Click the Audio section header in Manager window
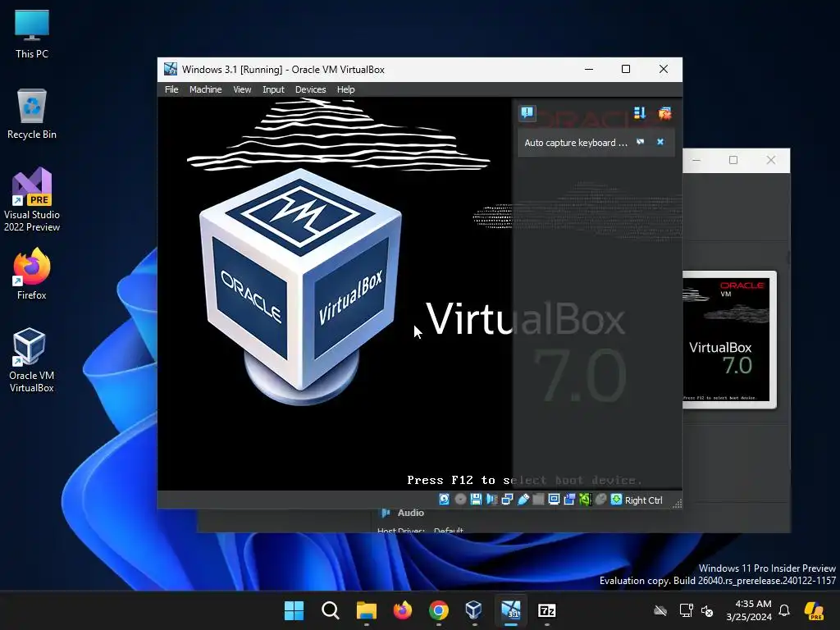 410,513
